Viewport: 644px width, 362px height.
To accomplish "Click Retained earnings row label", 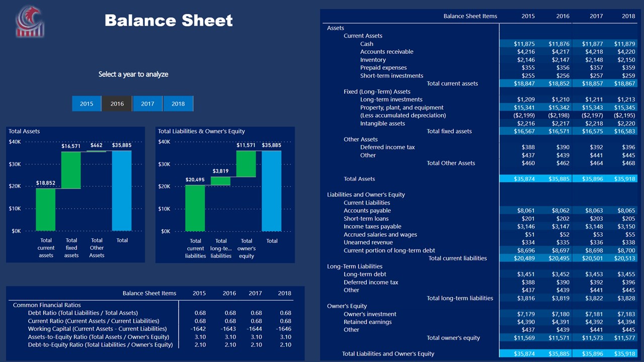I will coord(367,322).
